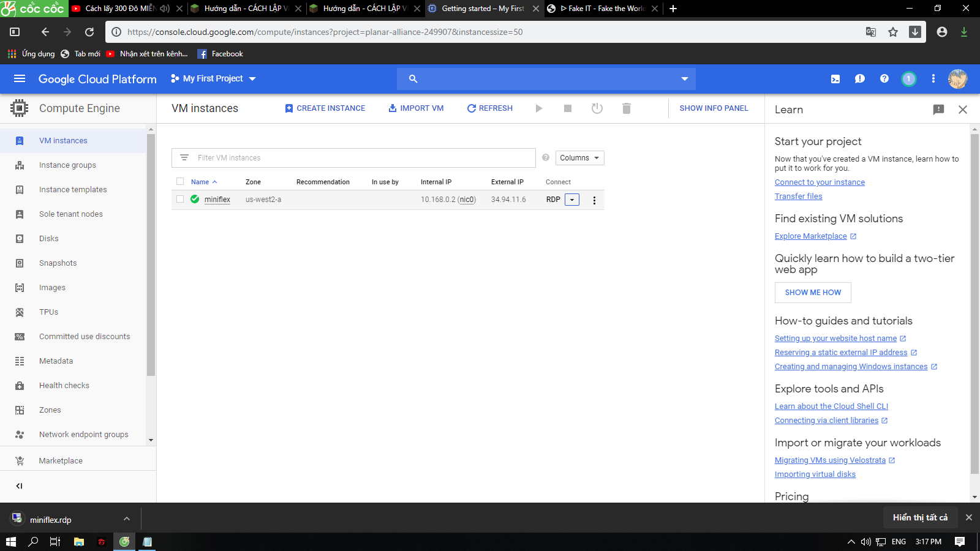Viewport: 980px width, 551px height.
Task: Open the user account avatar
Action: [958, 78]
